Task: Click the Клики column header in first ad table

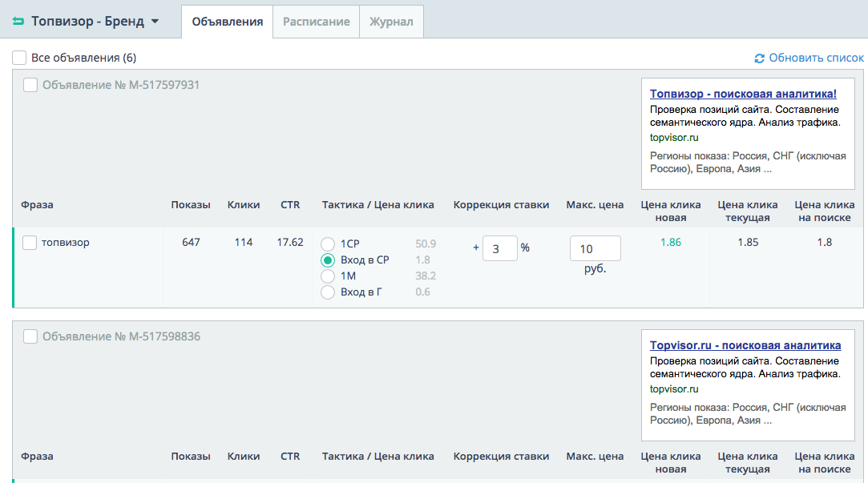Action: pyautogui.click(x=244, y=204)
